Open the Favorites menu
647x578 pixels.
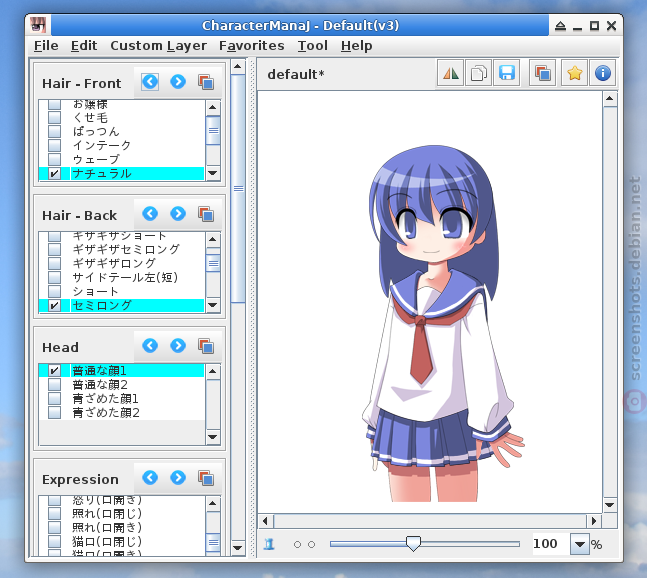click(x=252, y=45)
